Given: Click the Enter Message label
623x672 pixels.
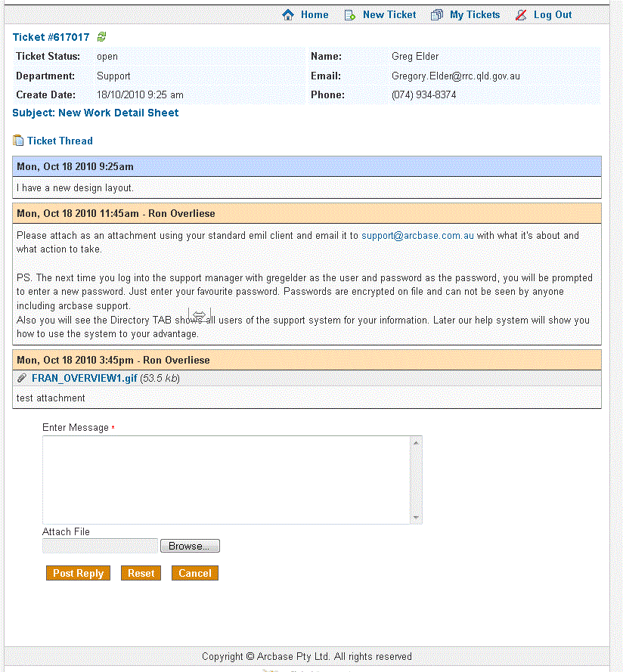Looking at the screenshot, I should point(76,428).
